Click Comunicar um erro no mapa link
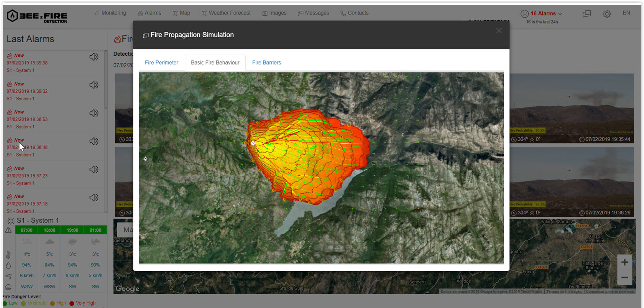 (610, 292)
